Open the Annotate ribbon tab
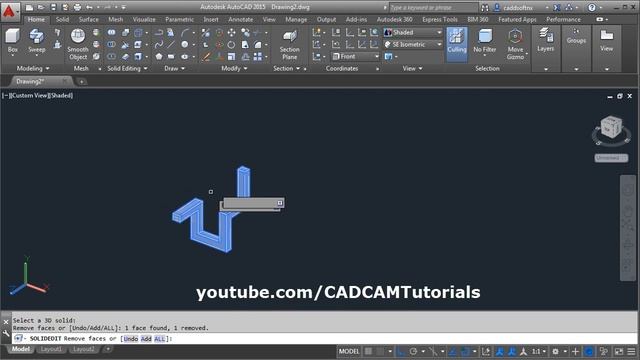This screenshot has height=360, width=640. (x=240, y=19)
